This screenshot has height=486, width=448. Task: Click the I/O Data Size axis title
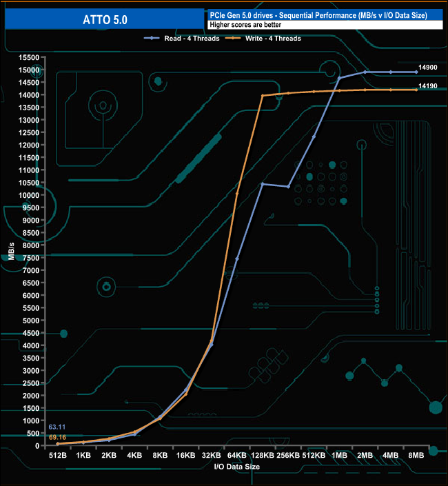pyautogui.click(x=237, y=467)
